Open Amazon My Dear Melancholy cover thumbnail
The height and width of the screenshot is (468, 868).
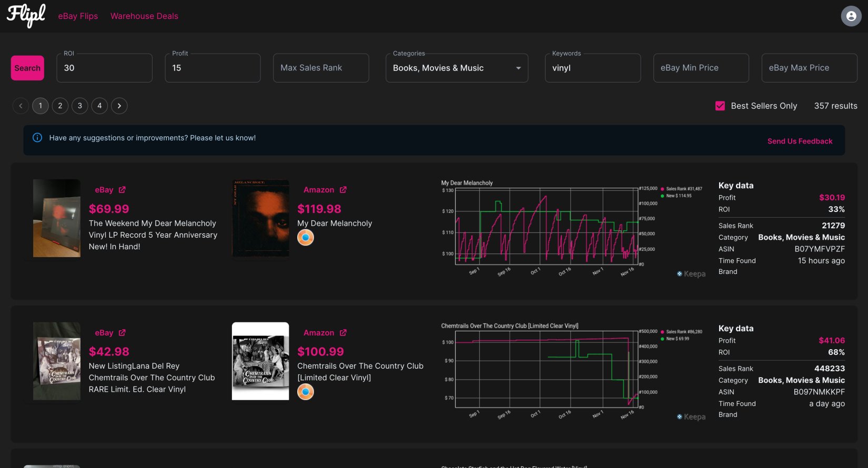[x=260, y=218]
